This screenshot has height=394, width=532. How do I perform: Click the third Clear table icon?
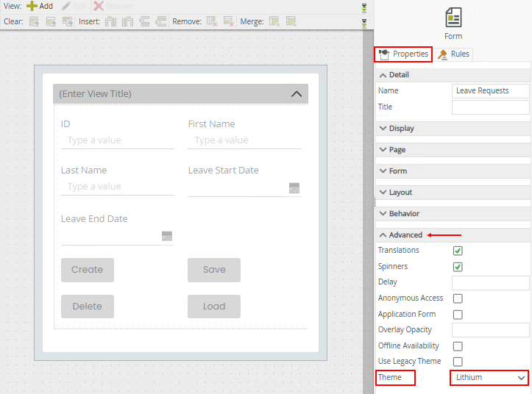point(68,22)
